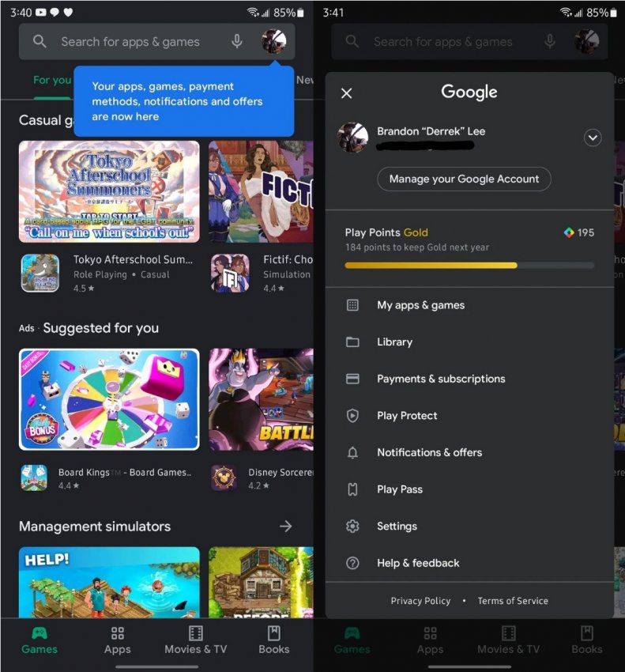Open the profile avatar in search bar
The width and height of the screenshot is (625, 672).
tap(273, 42)
